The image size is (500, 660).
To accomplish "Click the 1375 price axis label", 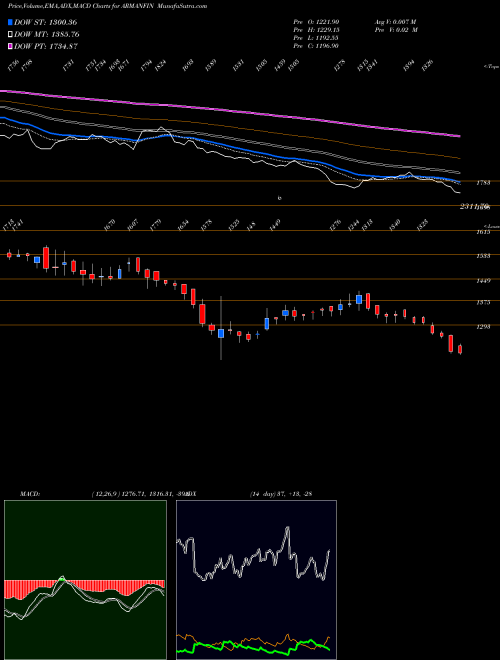I will point(483,302).
